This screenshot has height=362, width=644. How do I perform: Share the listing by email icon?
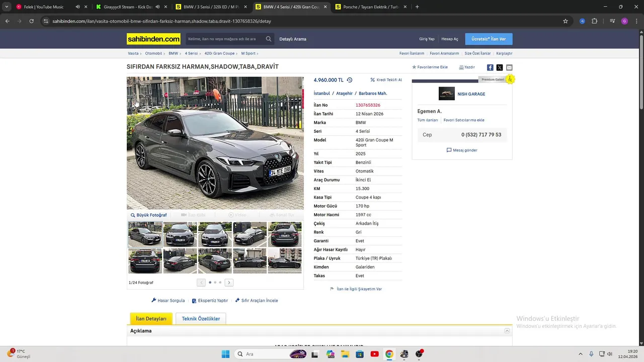(x=509, y=67)
